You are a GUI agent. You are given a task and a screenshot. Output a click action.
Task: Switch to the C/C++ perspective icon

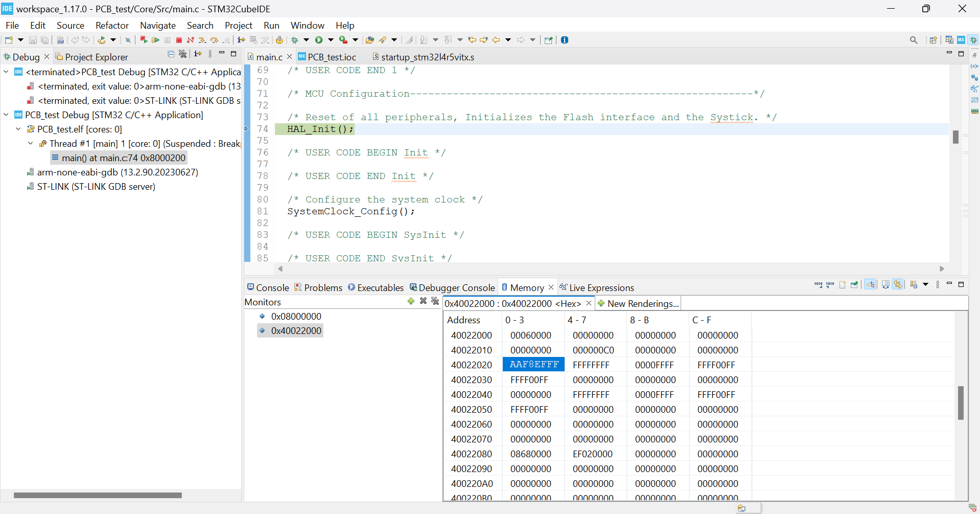pos(949,40)
